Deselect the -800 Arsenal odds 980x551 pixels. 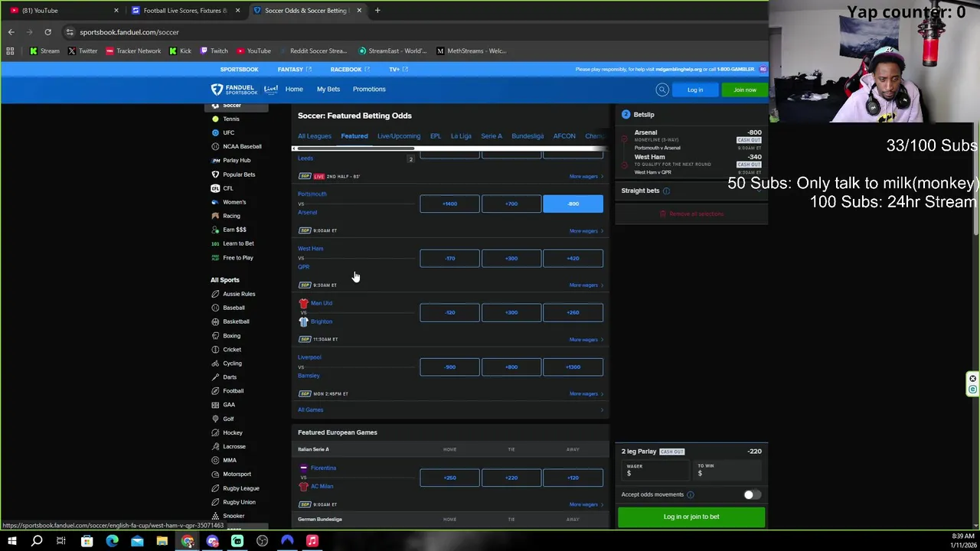[x=573, y=204]
